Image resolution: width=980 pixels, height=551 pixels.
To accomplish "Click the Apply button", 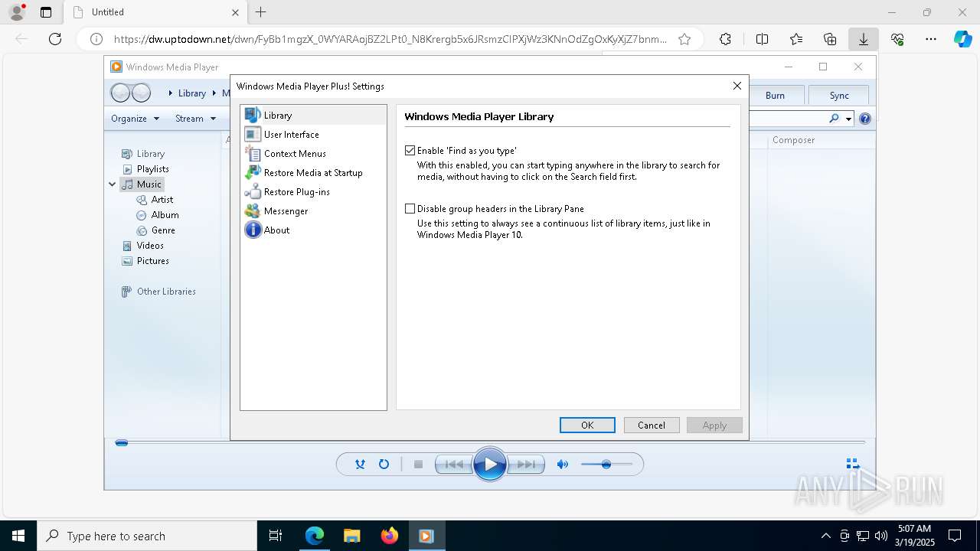I will pos(714,425).
